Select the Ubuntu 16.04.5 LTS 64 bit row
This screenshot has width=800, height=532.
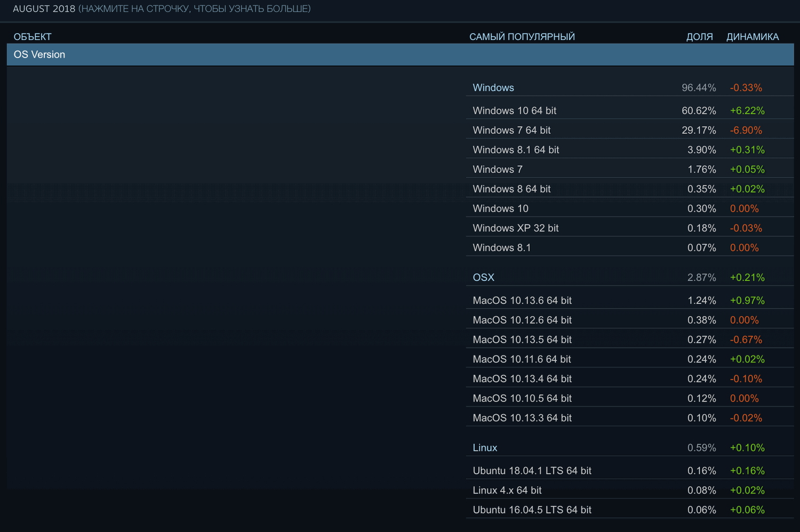pyautogui.click(x=532, y=510)
